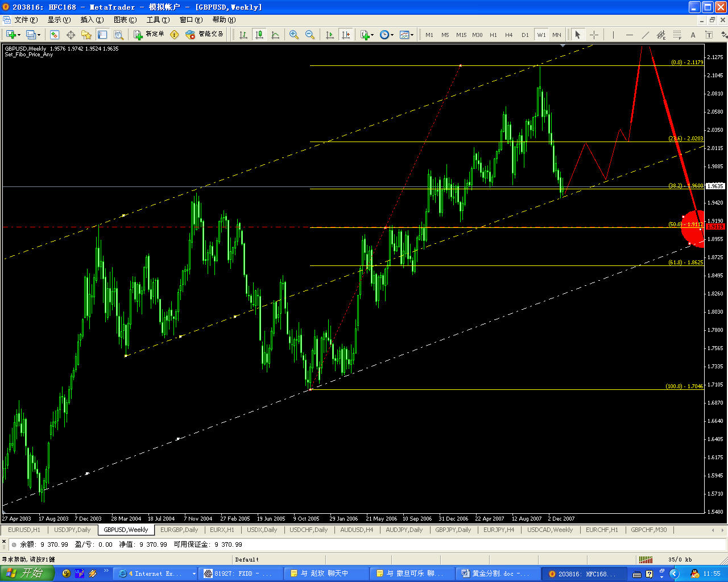The height and width of the screenshot is (582, 728).
Task: Toggle the Expert Advisors (智能交易) button
Action: click(205, 35)
